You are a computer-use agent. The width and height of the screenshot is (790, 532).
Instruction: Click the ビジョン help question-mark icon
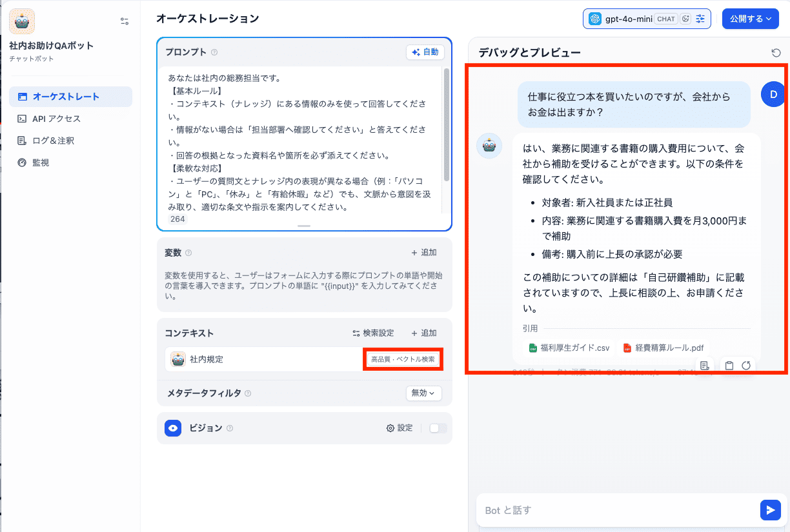[230, 428]
